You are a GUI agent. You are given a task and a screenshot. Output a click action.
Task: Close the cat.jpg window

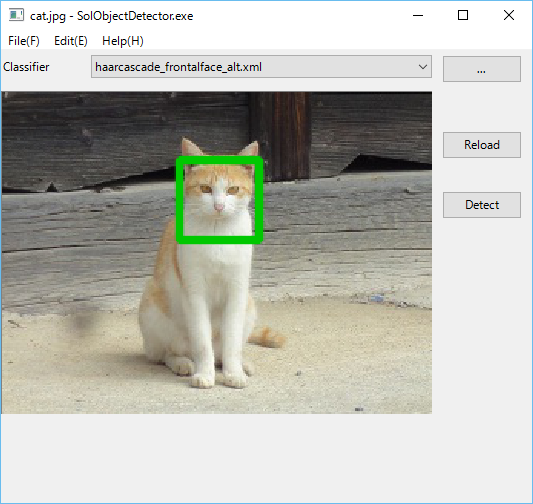[x=509, y=15]
